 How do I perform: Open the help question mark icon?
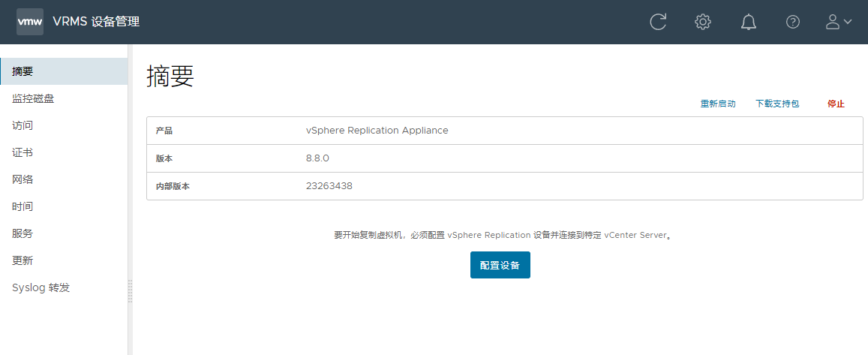tap(793, 23)
